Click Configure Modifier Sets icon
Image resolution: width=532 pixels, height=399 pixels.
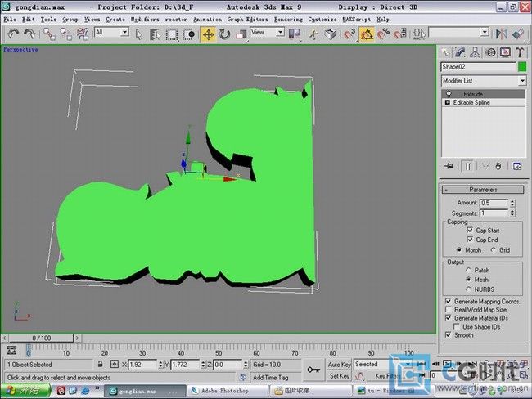[x=517, y=166]
